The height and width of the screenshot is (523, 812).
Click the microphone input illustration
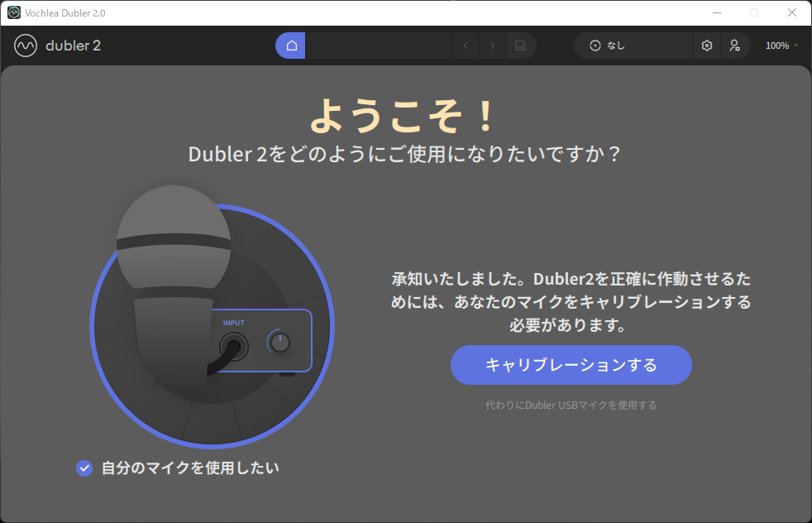pos(212,317)
